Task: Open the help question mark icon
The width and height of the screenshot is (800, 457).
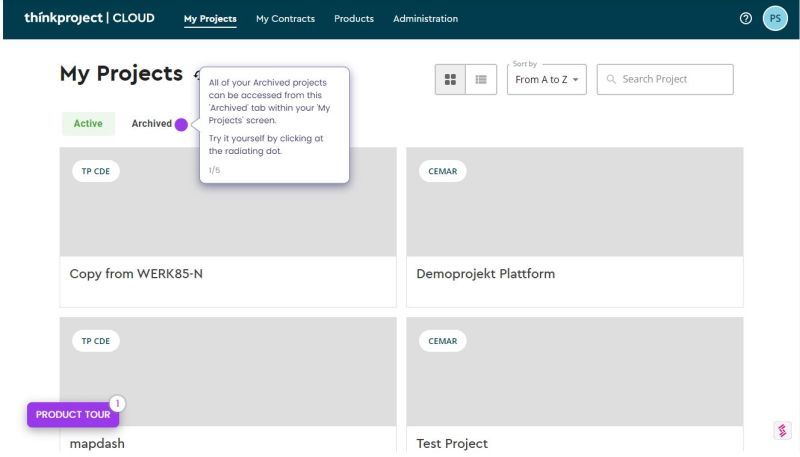Action: [x=745, y=18]
